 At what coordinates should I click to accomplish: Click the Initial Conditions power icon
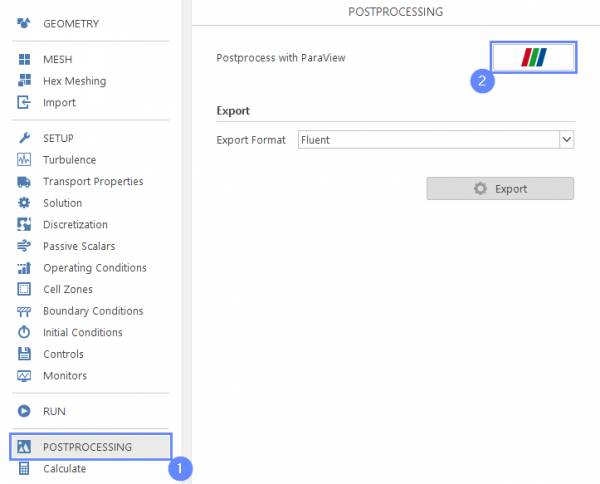(x=24, y=333)
